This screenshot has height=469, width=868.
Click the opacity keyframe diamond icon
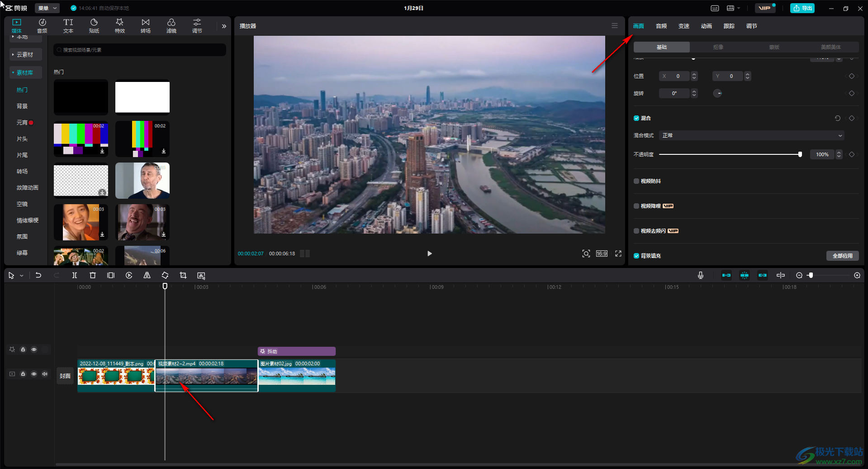tap(852, 154)
